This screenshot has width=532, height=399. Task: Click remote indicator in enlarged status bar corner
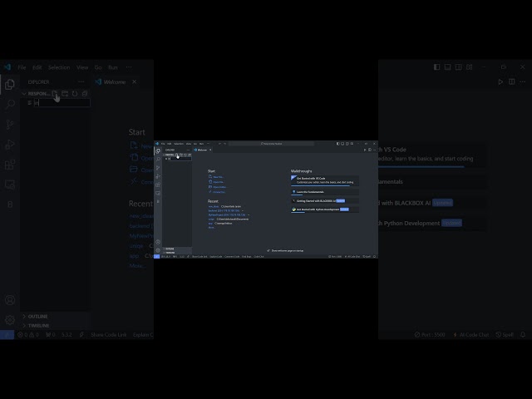click(x=7, y=334)
